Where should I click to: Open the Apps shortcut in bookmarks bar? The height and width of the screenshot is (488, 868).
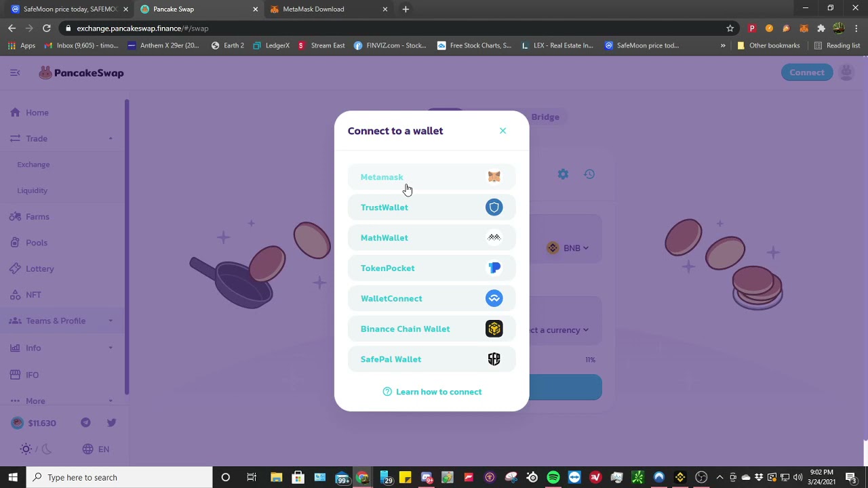point(22,45)
